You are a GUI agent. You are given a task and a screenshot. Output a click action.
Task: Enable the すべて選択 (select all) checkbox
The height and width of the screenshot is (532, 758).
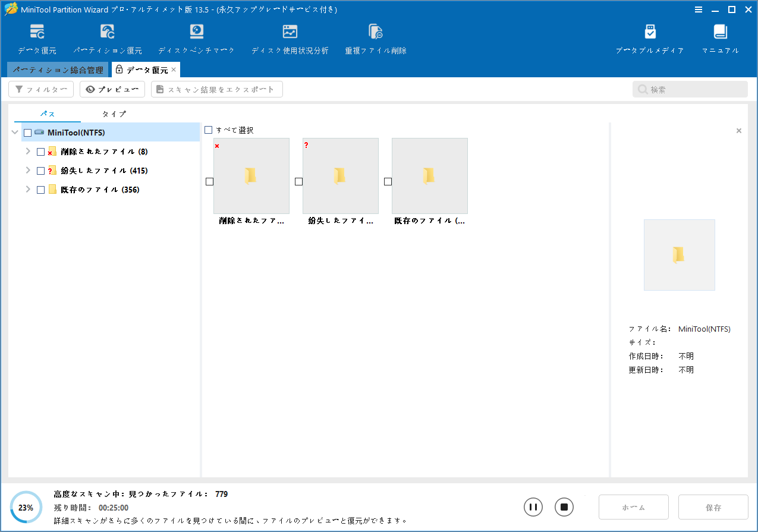[208, 130]
